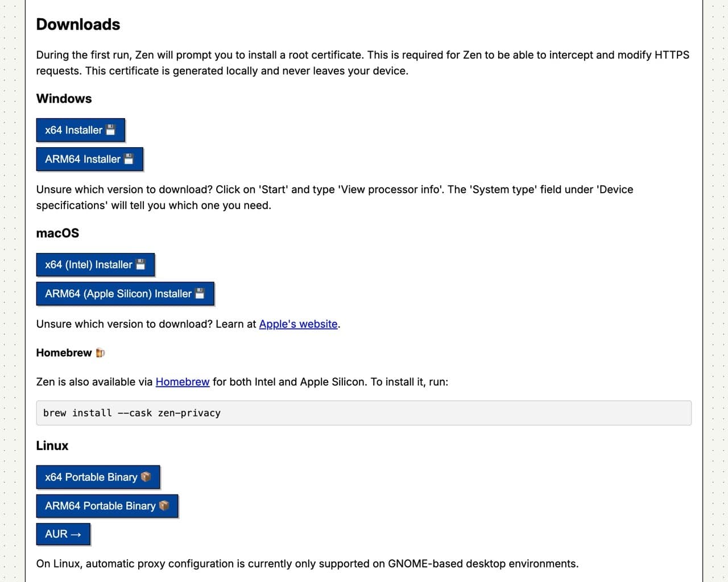Click the package icon on x64 Portable Binary

[146, 477]
